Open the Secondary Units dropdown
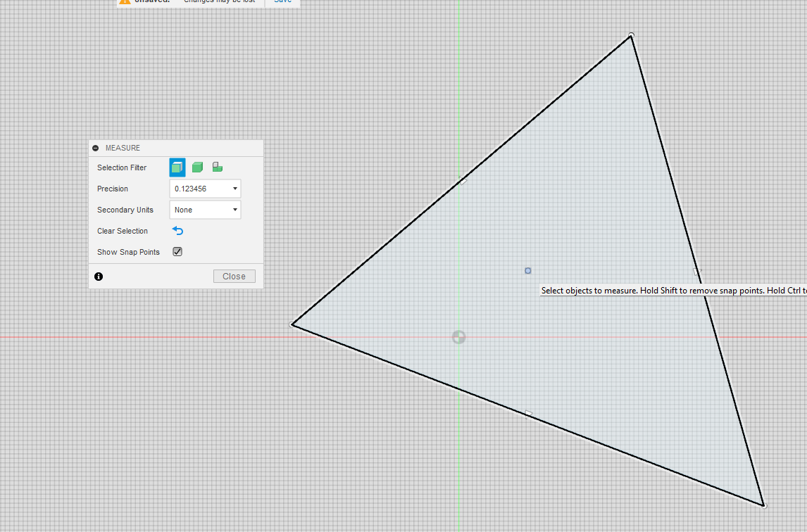This screenshot has height=532, width=807. pos(205,210)
